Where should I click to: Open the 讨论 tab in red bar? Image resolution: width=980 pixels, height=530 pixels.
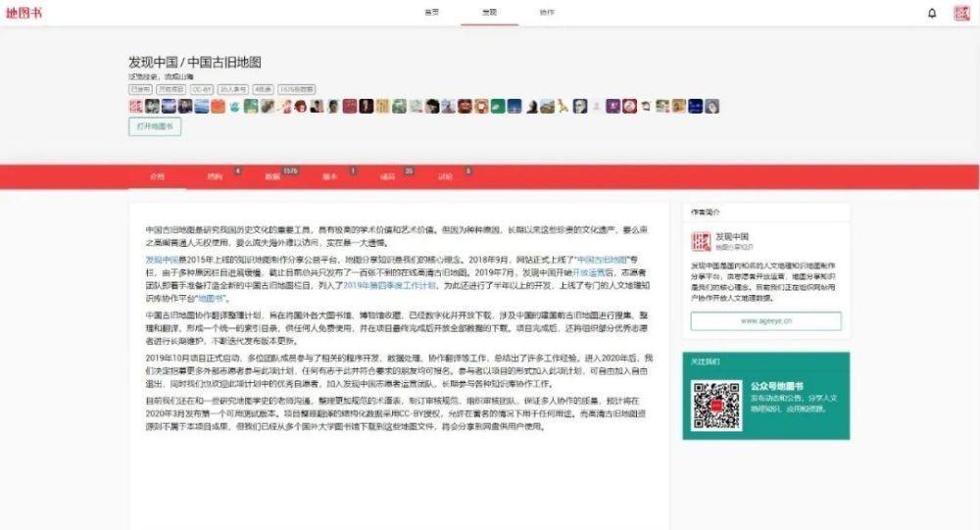[446, 177]
